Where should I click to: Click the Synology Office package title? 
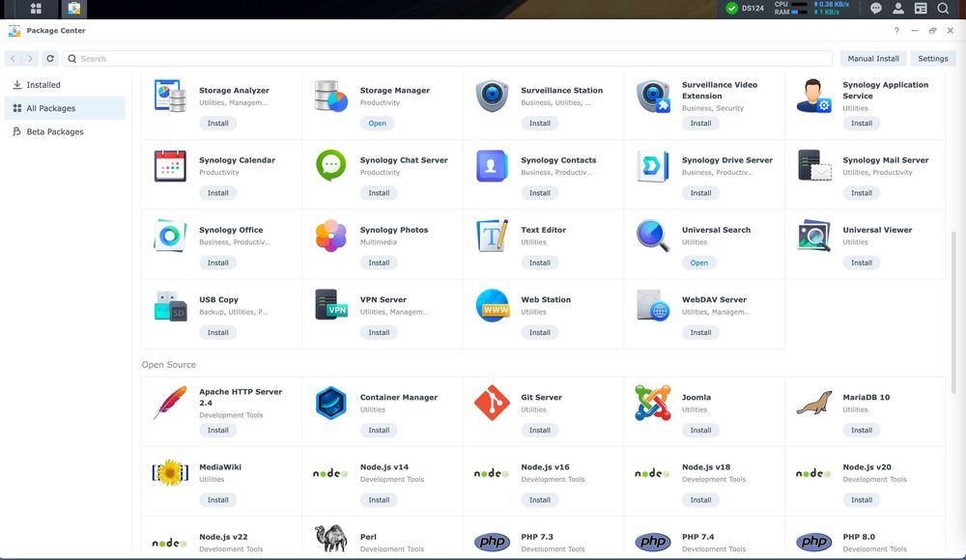pyautogui.click(x=231, y=230)
